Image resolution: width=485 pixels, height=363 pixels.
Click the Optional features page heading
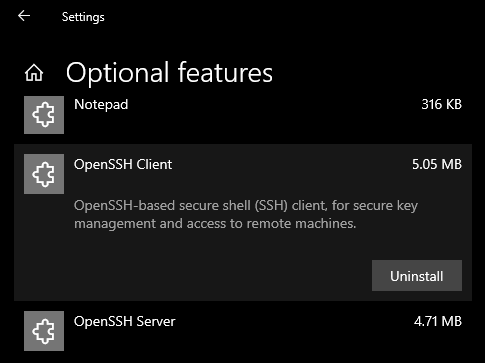click(169, 73)
